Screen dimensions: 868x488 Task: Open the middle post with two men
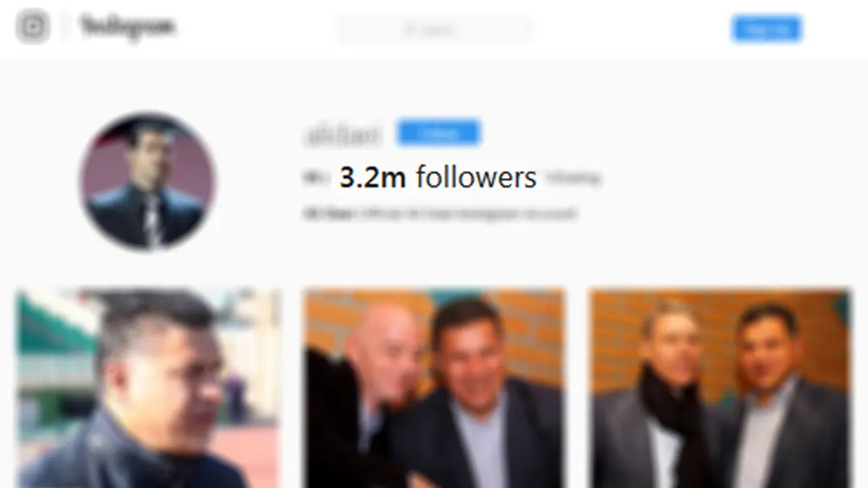pyautogui.click(x=434, y=388)
